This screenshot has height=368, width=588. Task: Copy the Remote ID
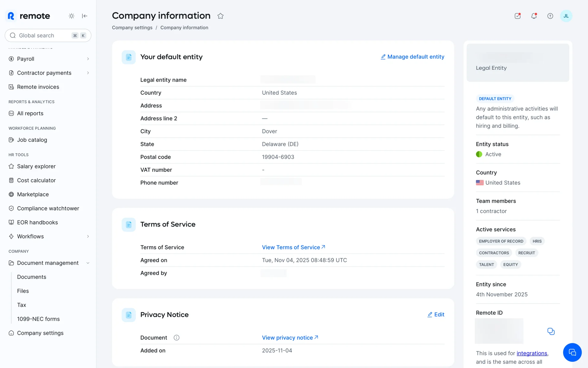tap(551, 331)
